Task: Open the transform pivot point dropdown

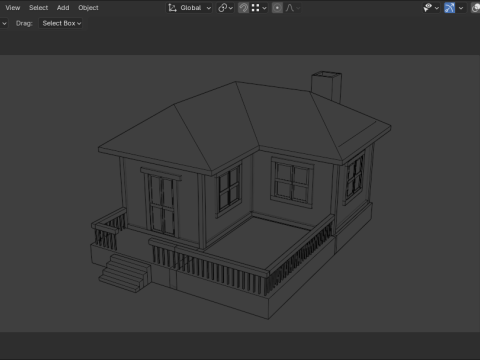Action: click(x=225, y=8)
